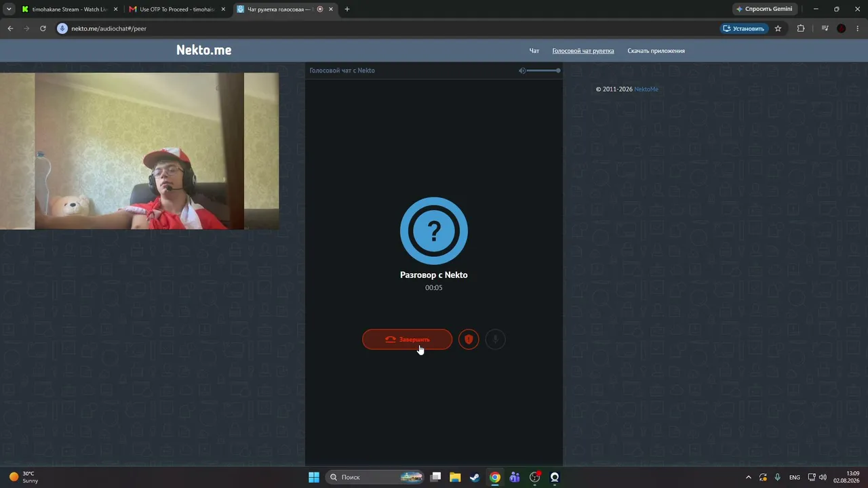Follow the NektoMe footer link
Viewport: 868px width, 488px height.
click(x=646, y=89)
